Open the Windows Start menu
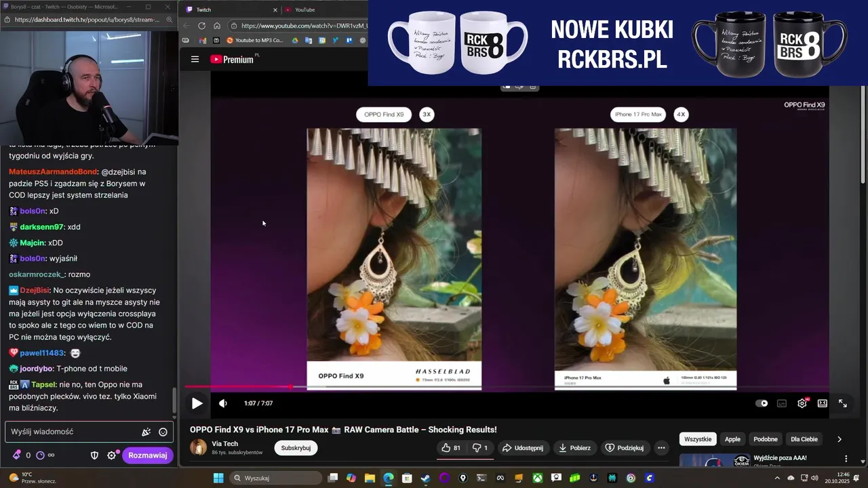Screen dimensions: 868x488 [218, 478]
